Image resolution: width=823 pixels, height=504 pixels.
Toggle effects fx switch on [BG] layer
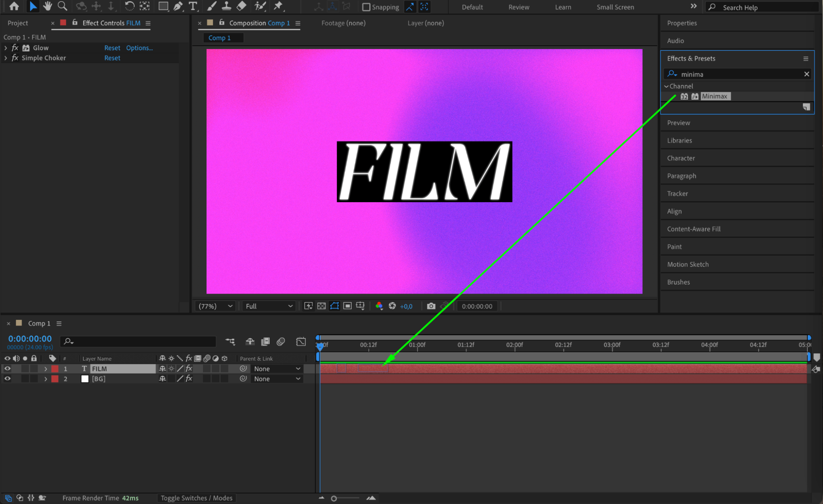click(189, 378)
